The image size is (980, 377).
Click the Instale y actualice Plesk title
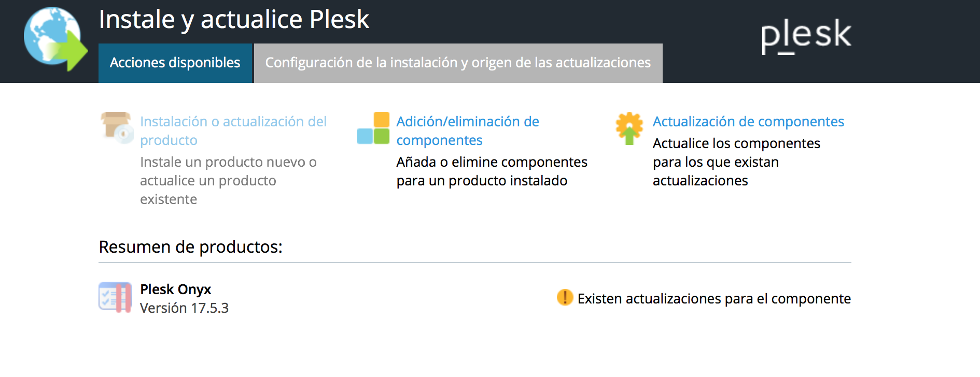234,20
